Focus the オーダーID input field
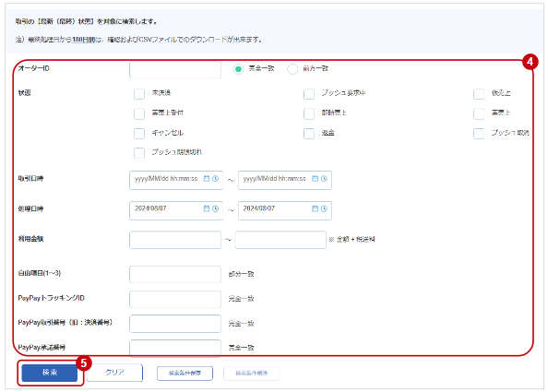The height and width of the screenshot is (392, 548). click(175, 69)
